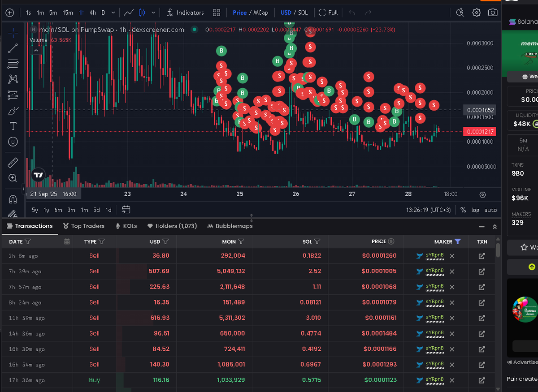Switch to the Transactions tab
Viewport: 538px width, 392px height.
[30, 226]
